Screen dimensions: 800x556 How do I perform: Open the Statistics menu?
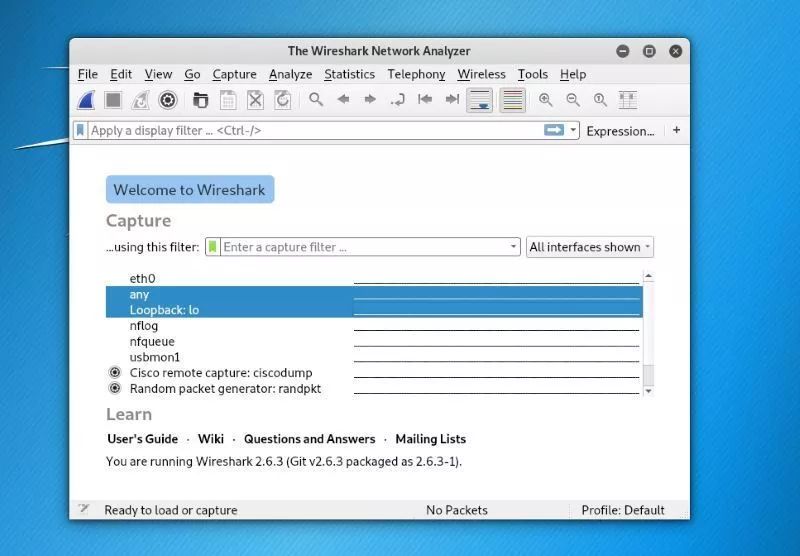pyautogui.click(x=349, y=74)
